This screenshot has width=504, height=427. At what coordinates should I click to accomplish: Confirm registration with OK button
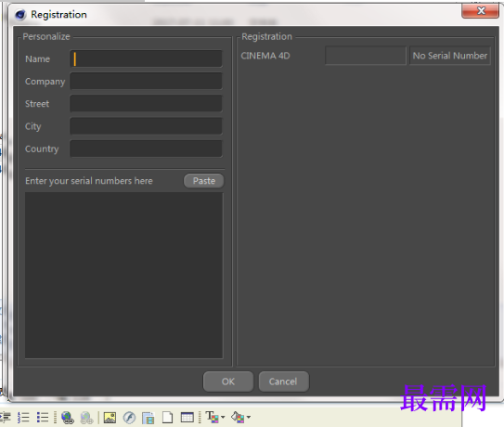click(x=228, y=382)
